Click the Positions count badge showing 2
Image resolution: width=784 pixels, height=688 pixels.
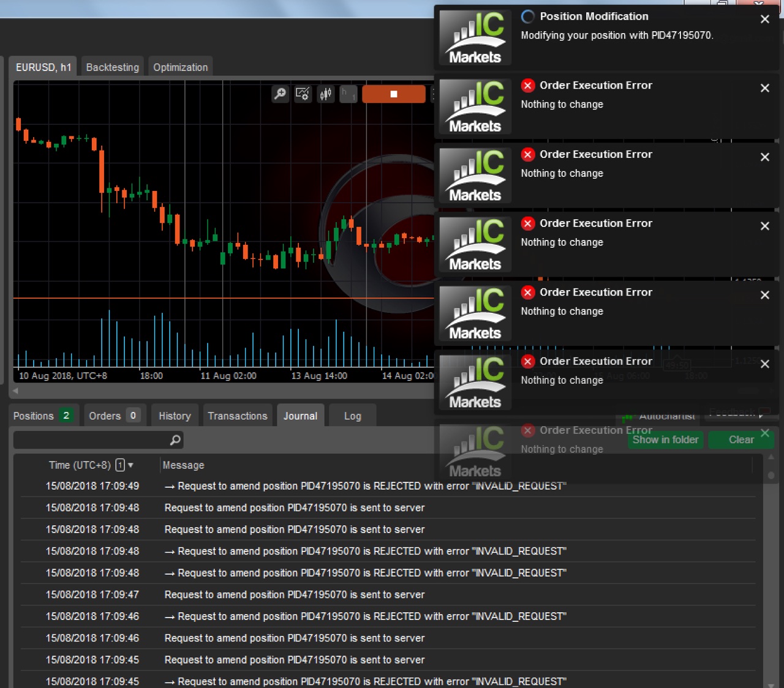(66, 416)
